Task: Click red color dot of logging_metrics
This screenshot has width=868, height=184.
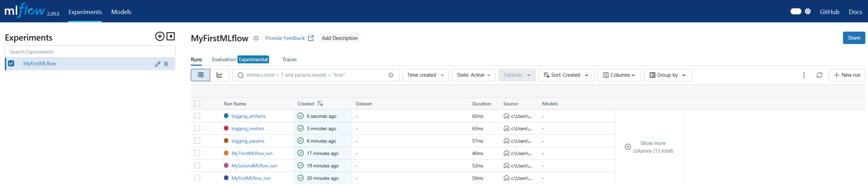Action: pos(226,128)
